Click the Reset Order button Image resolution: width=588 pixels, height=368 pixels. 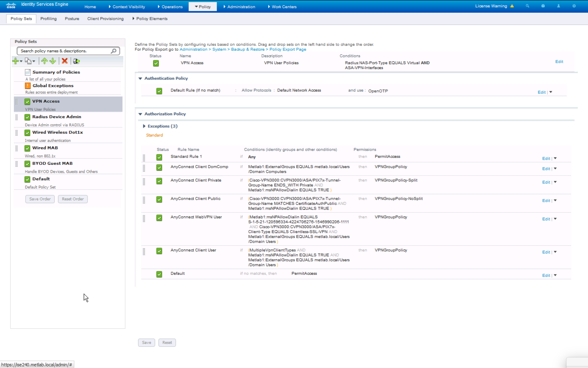[73, 199]
